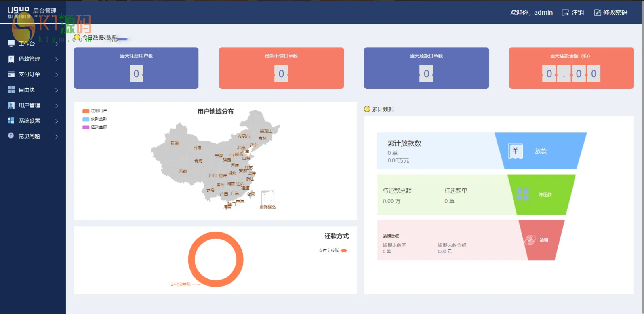This screenshot has height=314, width=644.
Task: Click the 借款管理 icon in sidebar
Action: 11,59
